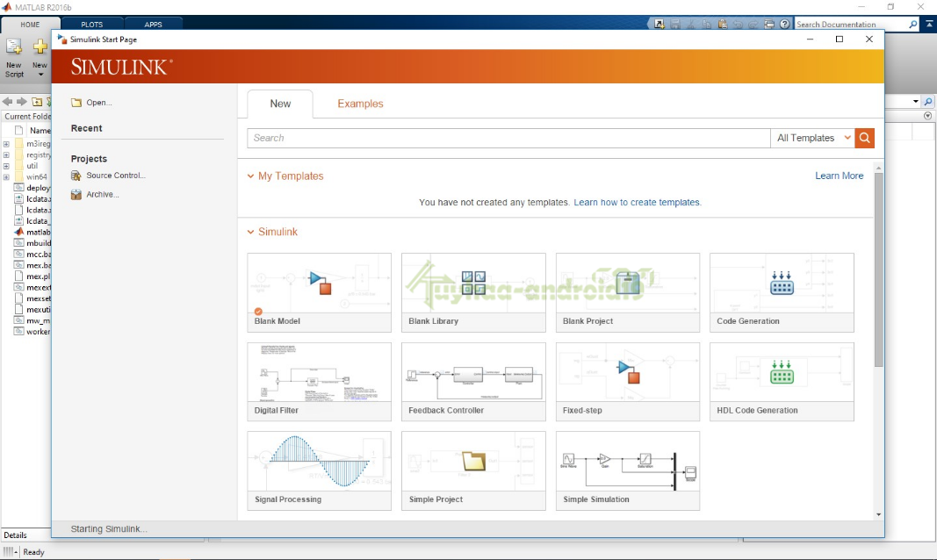Select the Digital Filter template

(x=319, y=382)
